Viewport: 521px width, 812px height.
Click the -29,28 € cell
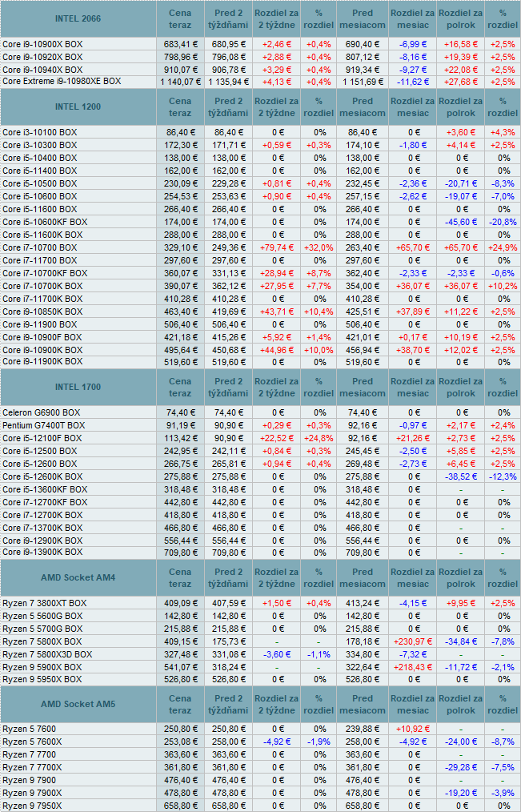(460, 767)
